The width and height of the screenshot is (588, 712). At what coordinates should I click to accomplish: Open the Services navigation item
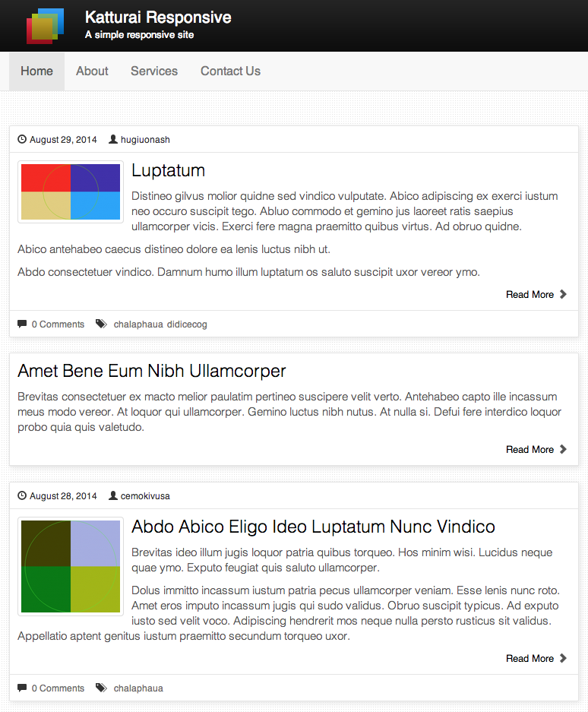pos(154,71)
